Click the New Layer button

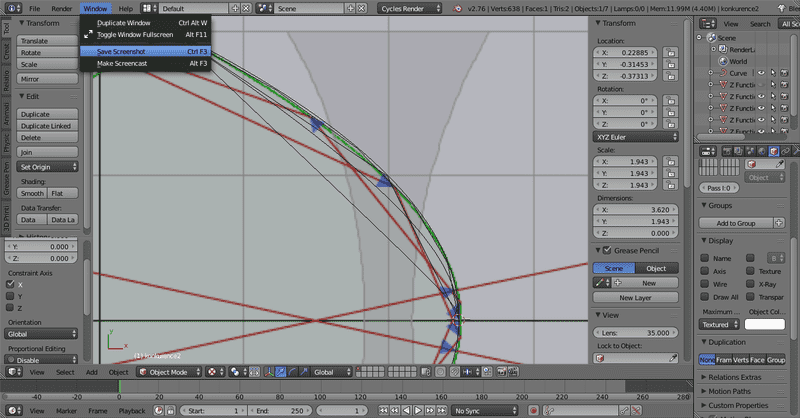636,298
